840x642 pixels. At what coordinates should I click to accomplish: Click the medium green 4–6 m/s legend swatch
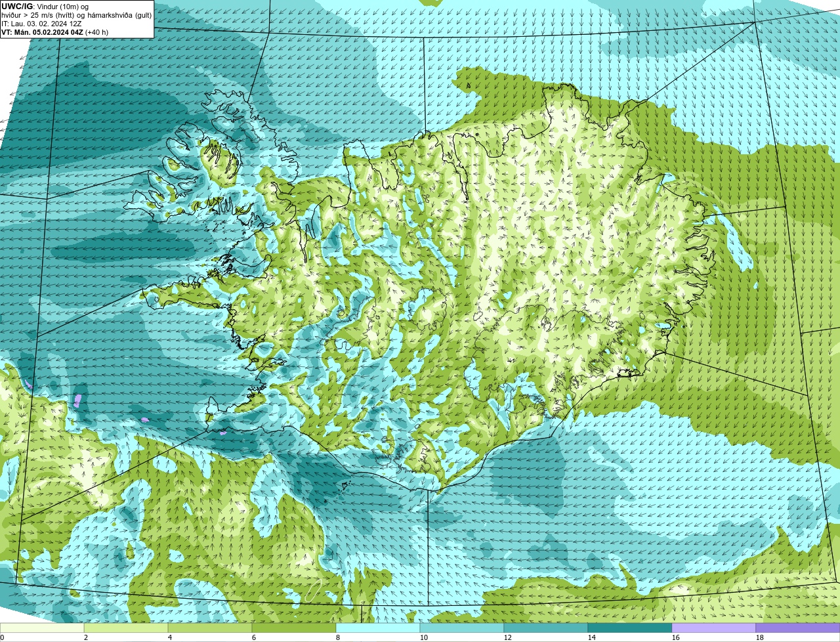(210, 628)
